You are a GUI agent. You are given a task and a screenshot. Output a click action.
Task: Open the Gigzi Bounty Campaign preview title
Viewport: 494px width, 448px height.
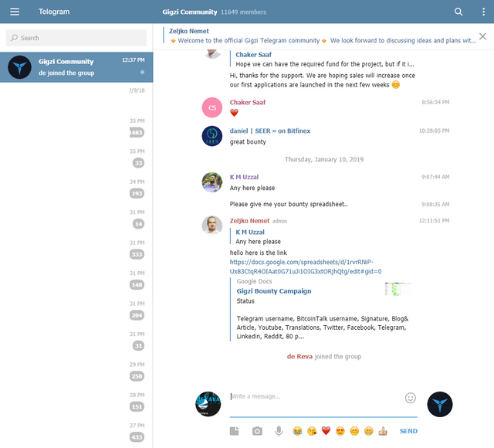[274, 291]
